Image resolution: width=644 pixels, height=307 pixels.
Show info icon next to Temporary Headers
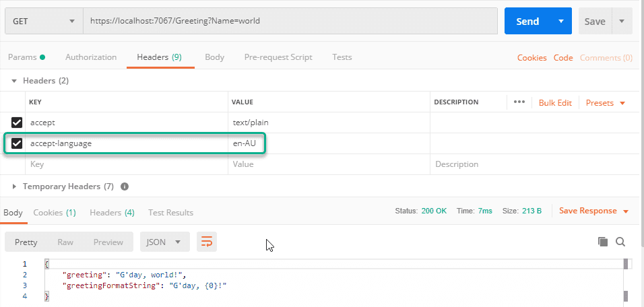(125, 186)
